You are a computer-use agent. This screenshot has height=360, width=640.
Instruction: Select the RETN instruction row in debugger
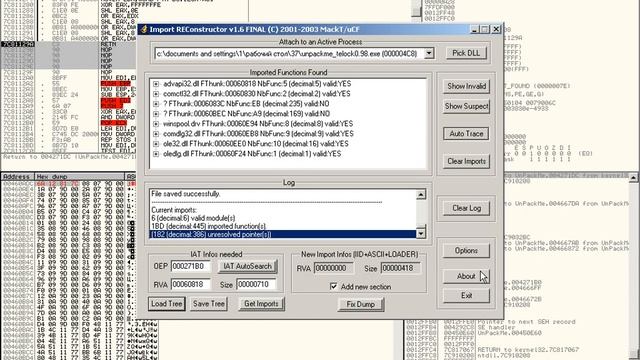68,44
